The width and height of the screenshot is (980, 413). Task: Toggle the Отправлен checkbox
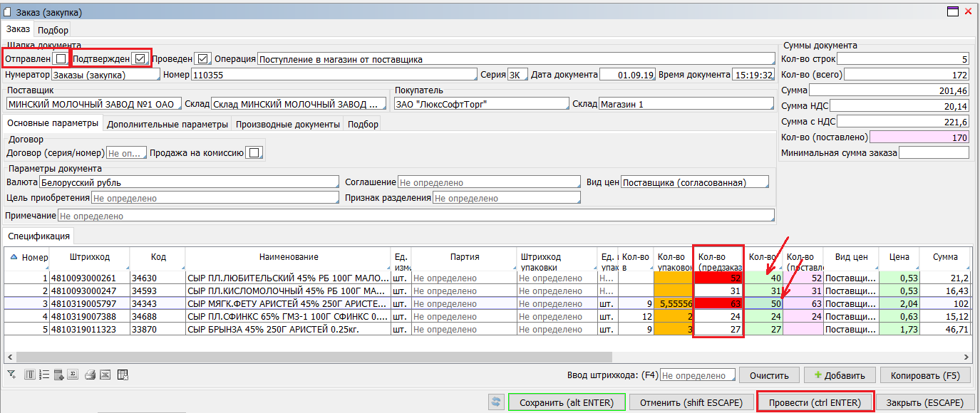coord(61,58)
